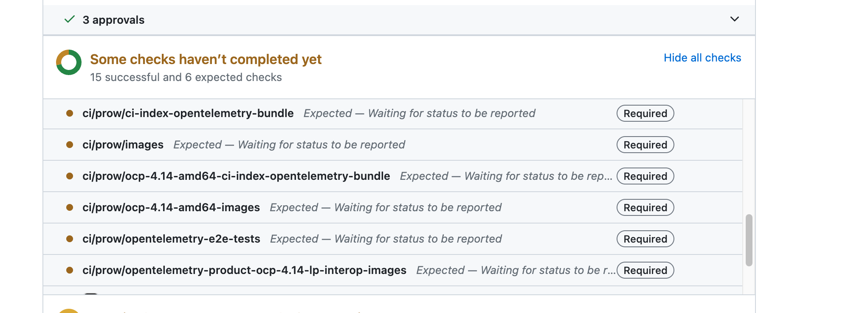Click the Required badge for ci/prow/images

click(645, 145)
